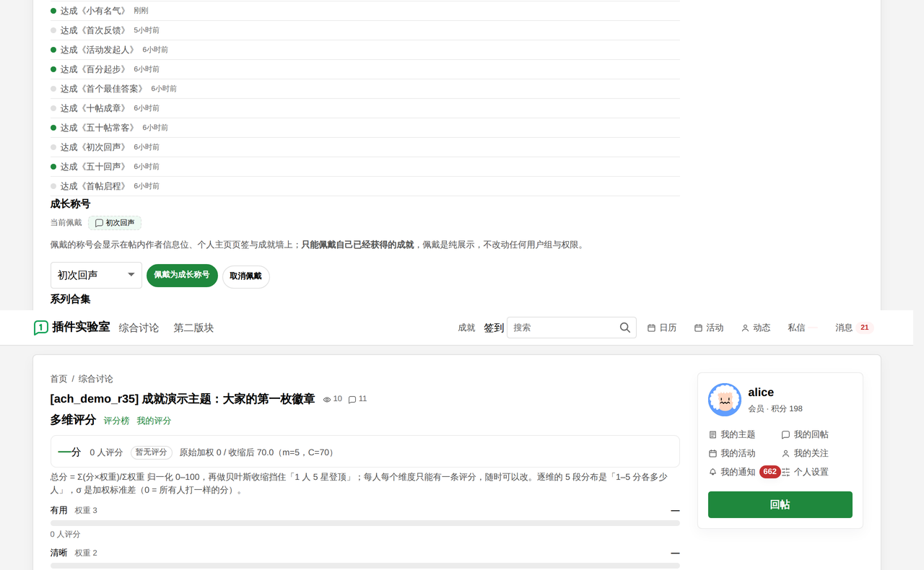Open the 初次回声 title dropdown
The width and height of the screenshot is (924, 570).
96,275
